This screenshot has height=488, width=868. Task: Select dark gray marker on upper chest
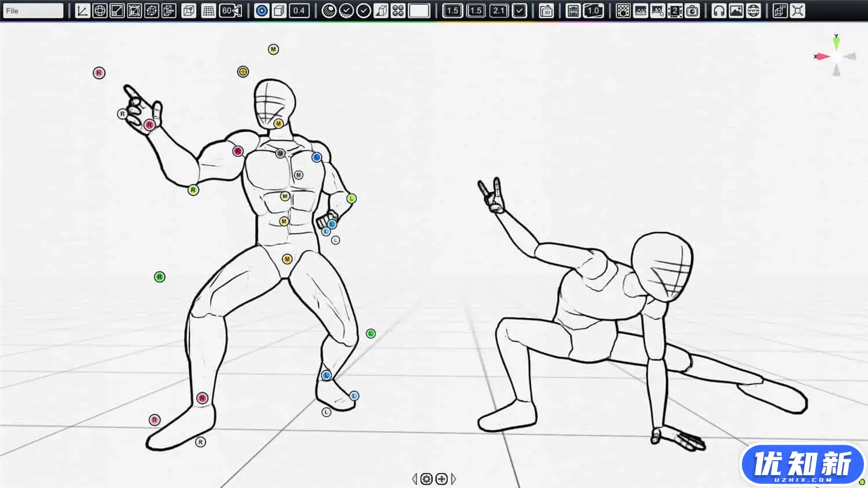pyautogui.click(x=280, y=153)
